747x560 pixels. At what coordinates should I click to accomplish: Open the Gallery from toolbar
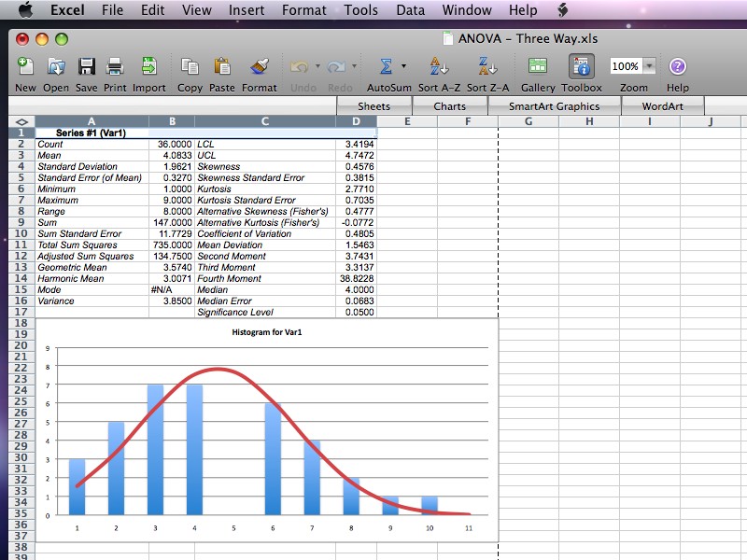(x=538, y=67)
